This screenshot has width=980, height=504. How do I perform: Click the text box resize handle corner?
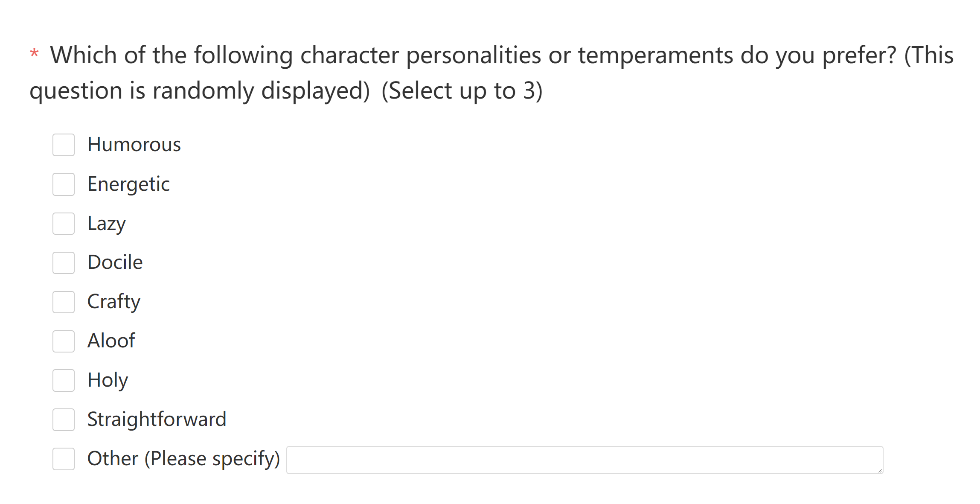click(x=880, y=470)
